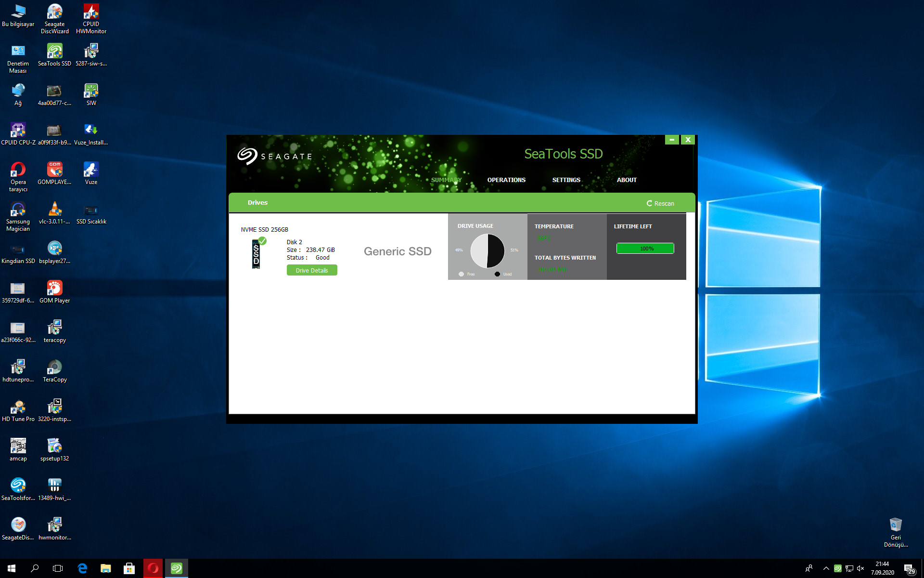924x578 pixels.
Task: Select Kingdian SSD desktop icon
Action: tap(18, 252)
